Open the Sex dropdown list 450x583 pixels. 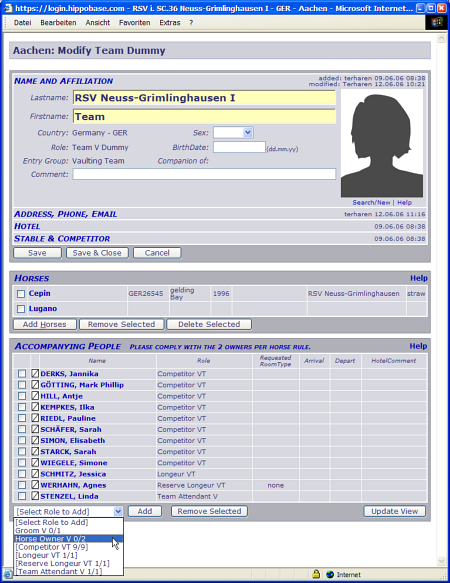click(233, 132)
